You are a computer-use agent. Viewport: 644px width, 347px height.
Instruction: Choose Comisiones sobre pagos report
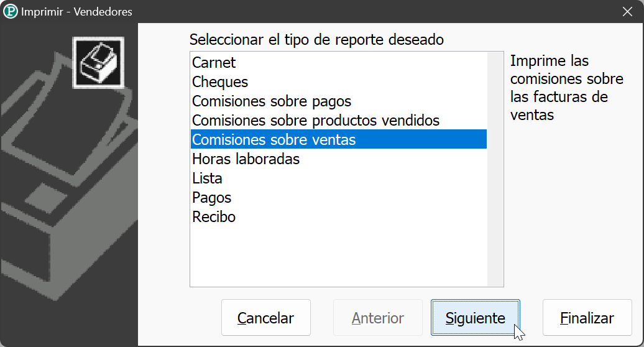point(338,101)
